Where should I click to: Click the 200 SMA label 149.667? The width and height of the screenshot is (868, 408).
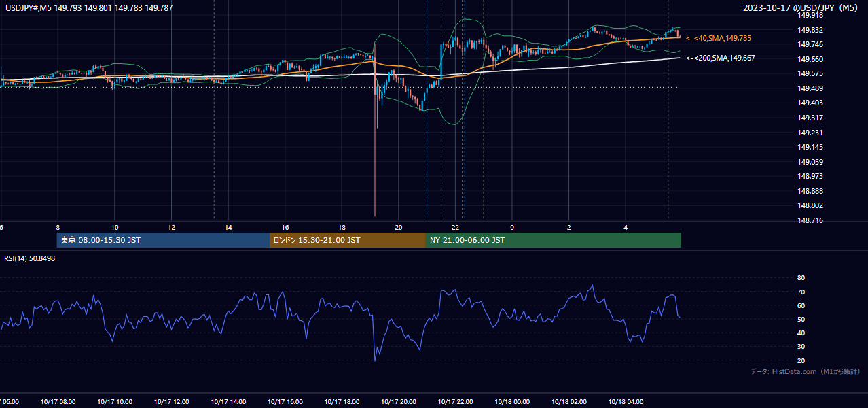point(721,58)
